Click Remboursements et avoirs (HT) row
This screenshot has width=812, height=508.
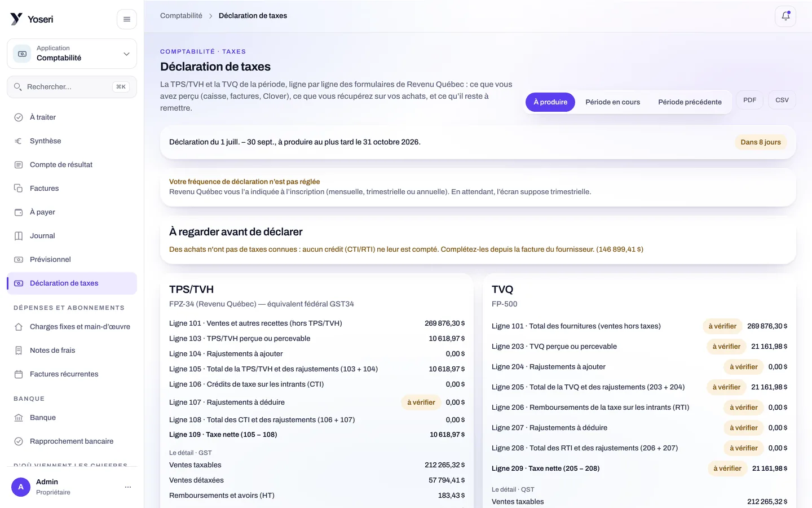[317, 496]
